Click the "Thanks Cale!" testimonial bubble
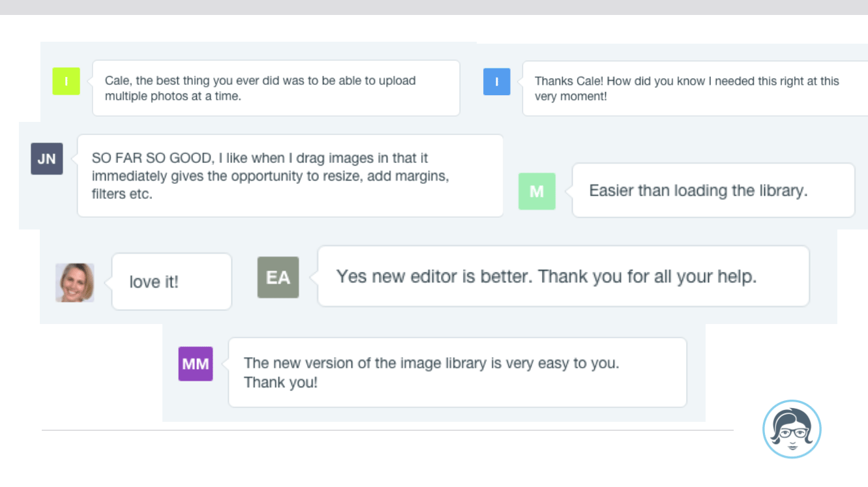This screenshot has height=487, width=868. 691,89
